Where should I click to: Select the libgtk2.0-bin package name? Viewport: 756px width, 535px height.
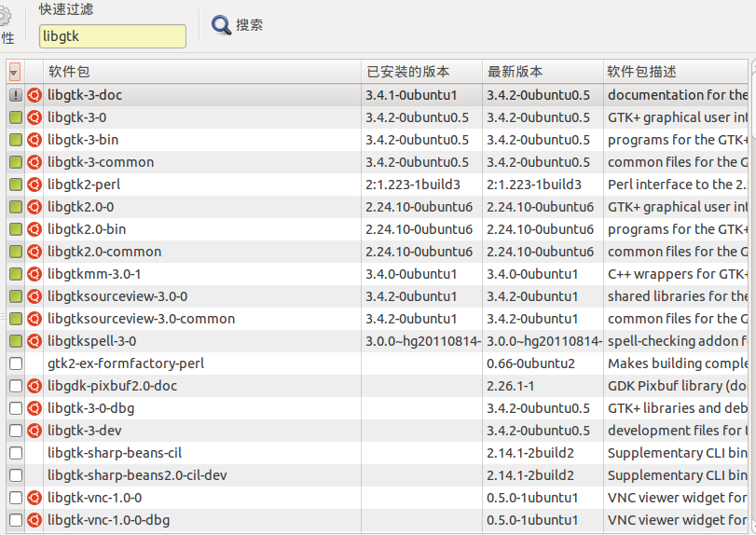(x=87, y=229)
